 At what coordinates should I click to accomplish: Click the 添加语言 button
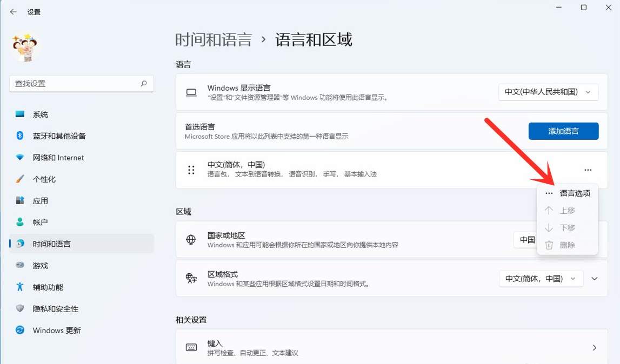(x=563, y=131)
